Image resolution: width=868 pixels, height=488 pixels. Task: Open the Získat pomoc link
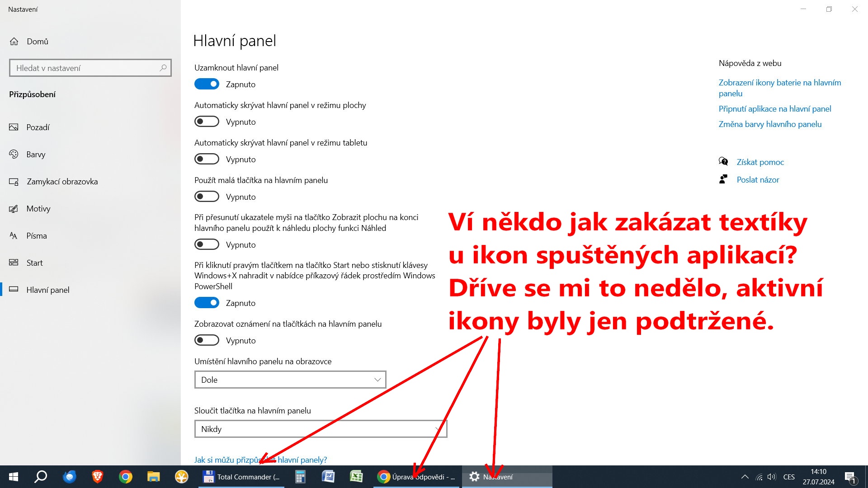point(760,162)
